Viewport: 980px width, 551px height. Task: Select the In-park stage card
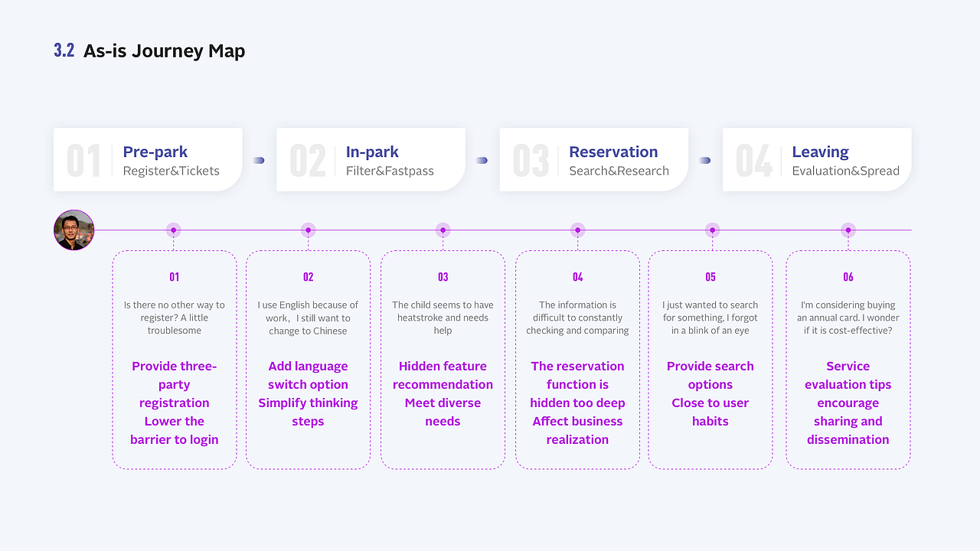[371, 160]
